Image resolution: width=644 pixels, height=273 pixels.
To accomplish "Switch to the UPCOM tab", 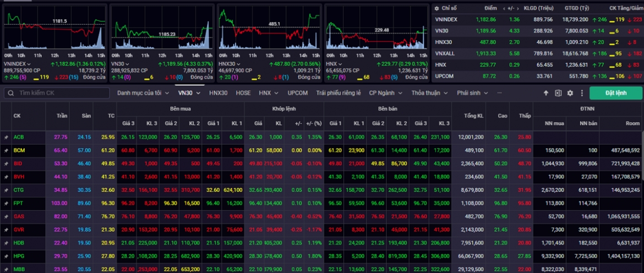I will tap(298, 93).
